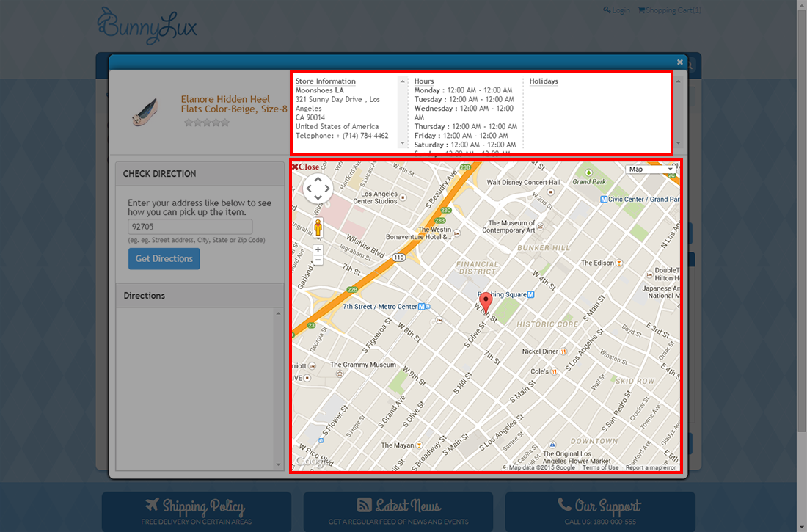Click the Moonshoes LA store name
Screen dimensions: 807x532
[320, 90]
